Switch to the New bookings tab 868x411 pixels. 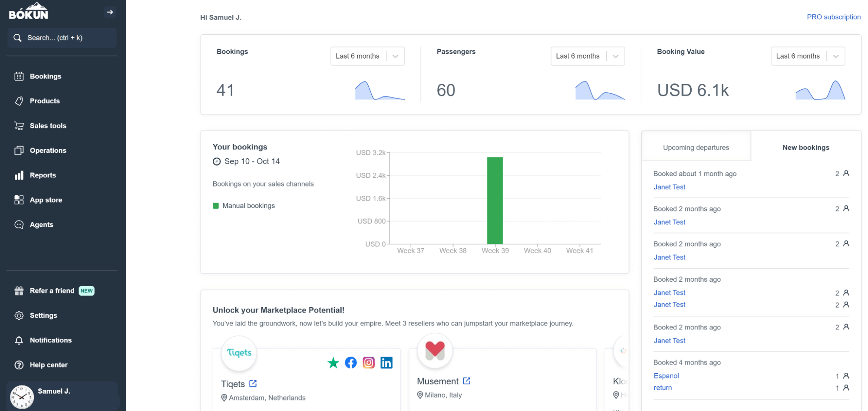point(805,147)
